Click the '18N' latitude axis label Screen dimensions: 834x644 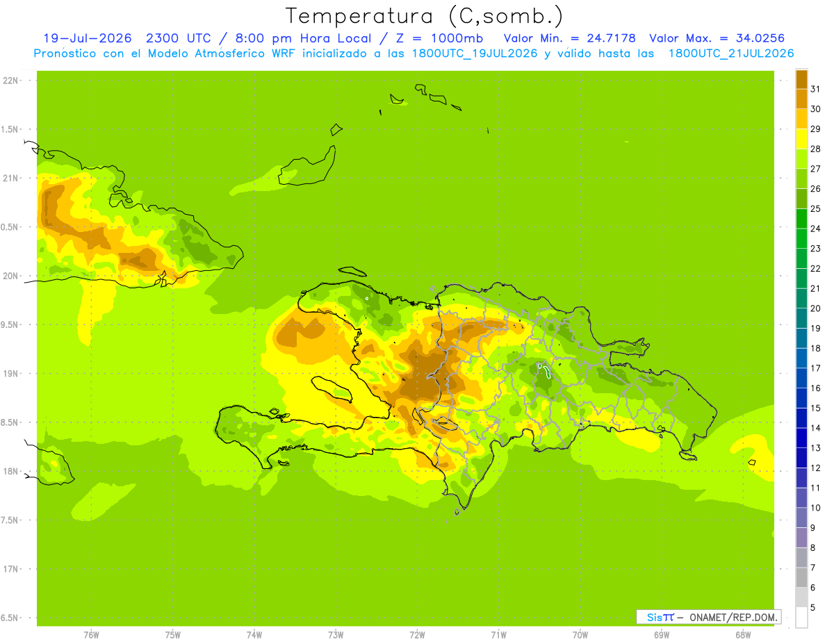point(10,471)
